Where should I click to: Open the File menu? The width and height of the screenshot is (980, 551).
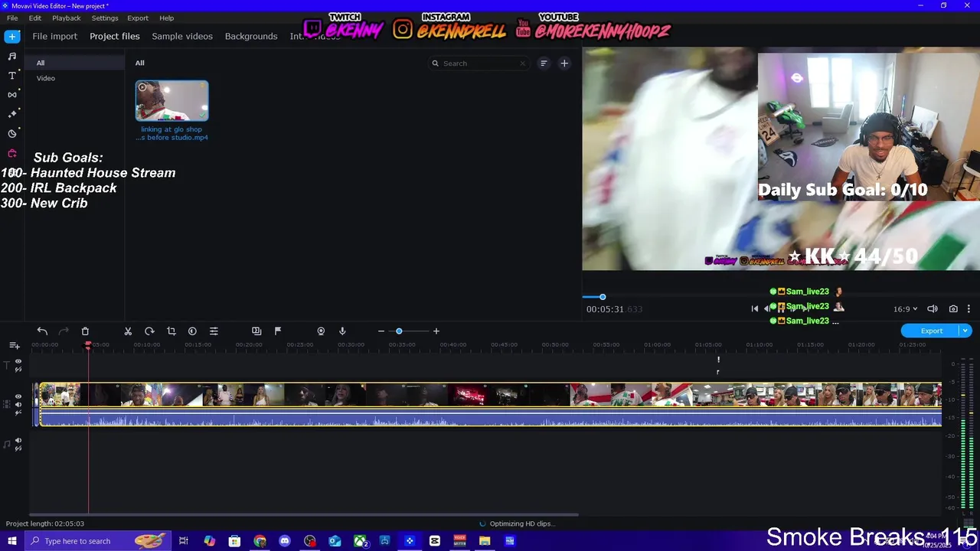tap(12, 18)
